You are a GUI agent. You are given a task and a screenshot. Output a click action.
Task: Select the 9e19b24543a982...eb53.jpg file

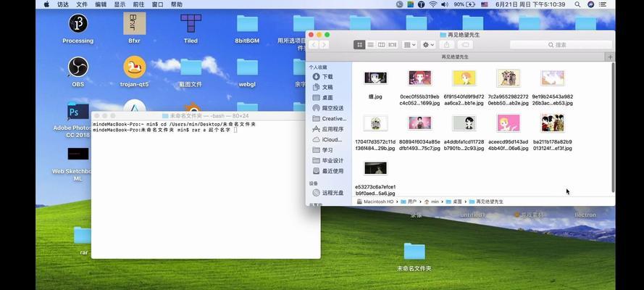(x=553, y=78)
